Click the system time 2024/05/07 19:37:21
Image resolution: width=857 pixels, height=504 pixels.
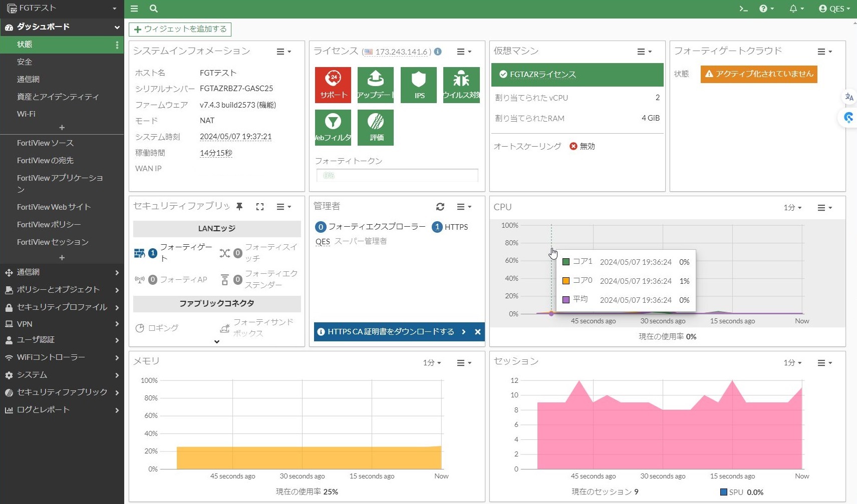pyautogui.click(x=235, y=137)
